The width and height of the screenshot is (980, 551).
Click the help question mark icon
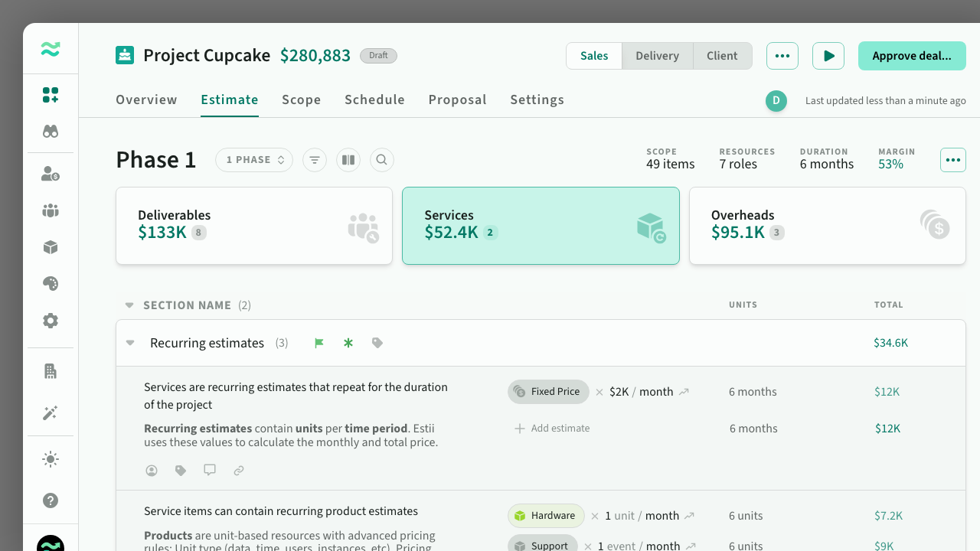(51, 500)
